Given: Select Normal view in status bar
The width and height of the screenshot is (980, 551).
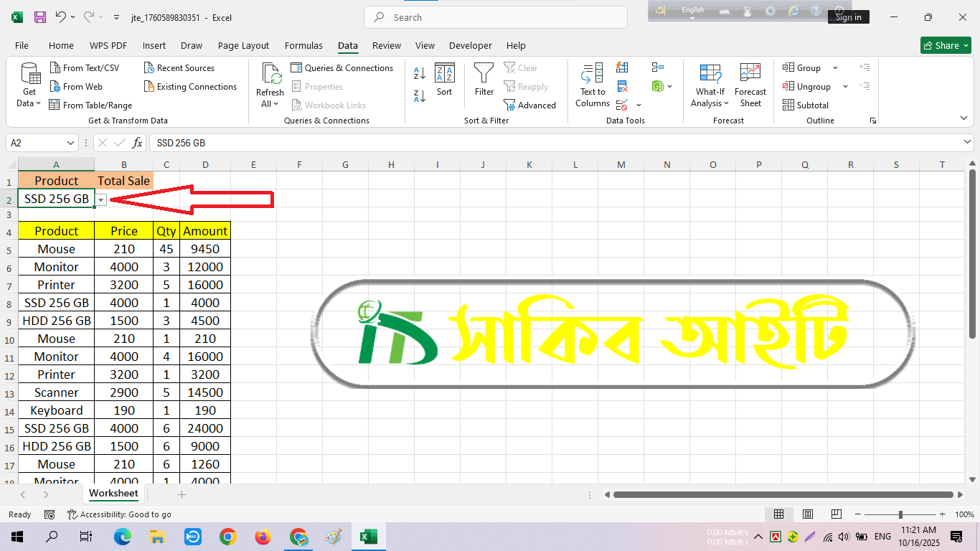Looking at the screenshot, I should (778, 514).
